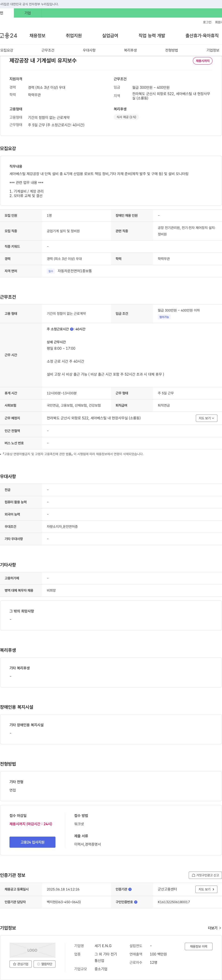
Task: Click the 공업기계 설치 및 정비원 job type
Action: 63,231
